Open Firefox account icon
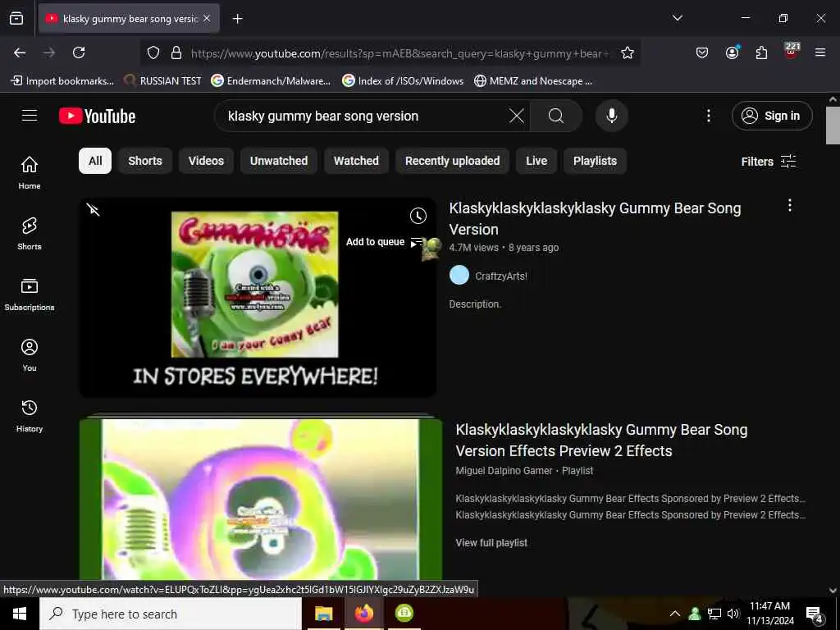 (x=732, y=52)
